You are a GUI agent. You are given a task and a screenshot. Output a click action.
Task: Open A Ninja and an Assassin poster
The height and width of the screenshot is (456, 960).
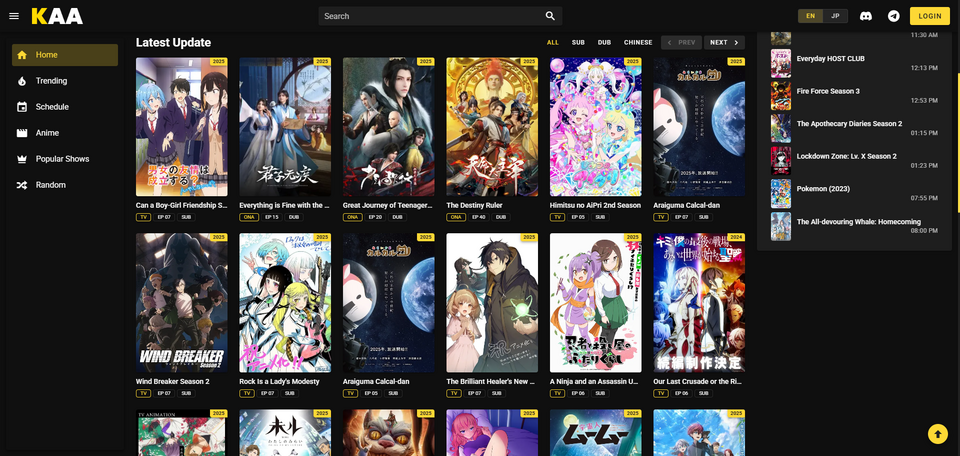tap(596, 302)
